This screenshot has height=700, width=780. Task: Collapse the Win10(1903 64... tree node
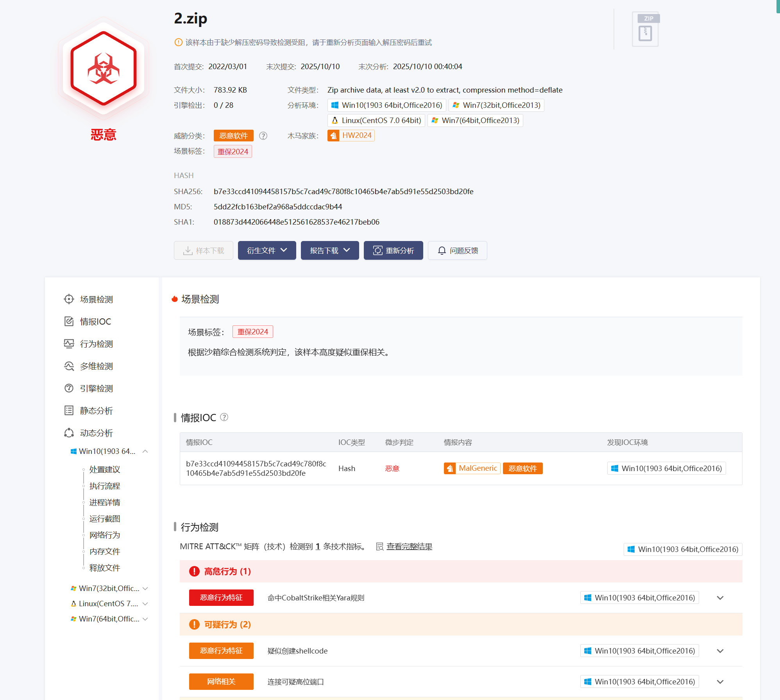pyautogui.click(x=145, y=451)
